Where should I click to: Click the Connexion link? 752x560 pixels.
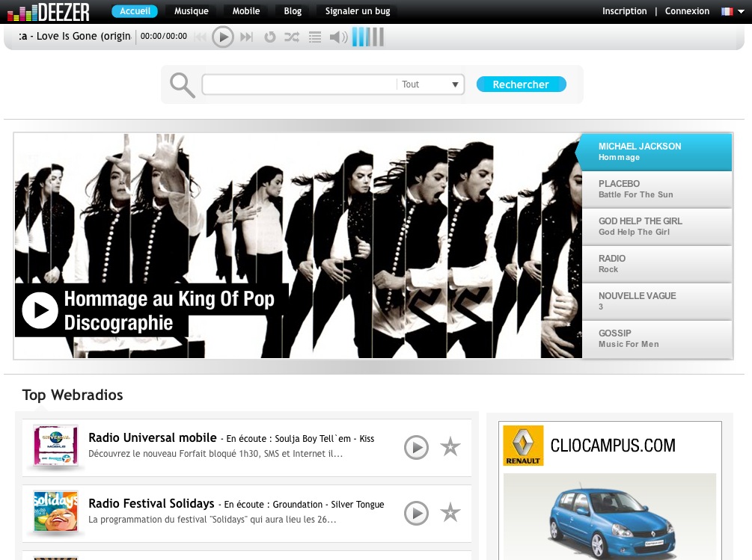[x=687, y=11]
